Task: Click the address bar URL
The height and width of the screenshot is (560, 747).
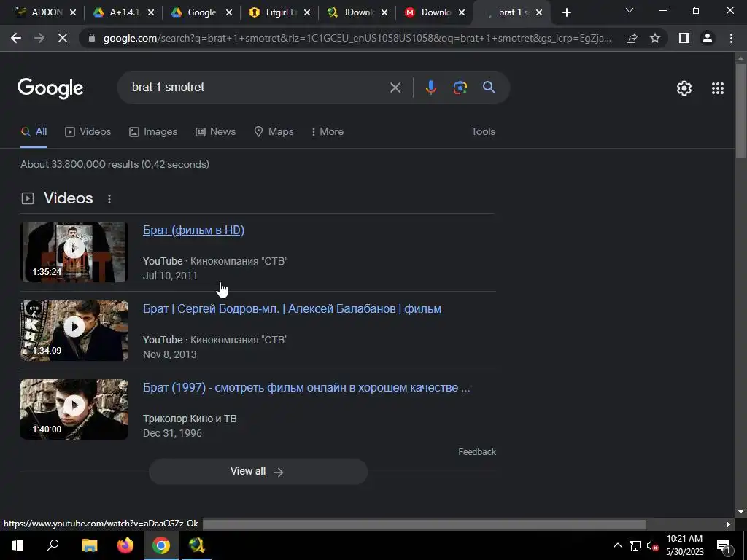Action: (x=357, y=38)
